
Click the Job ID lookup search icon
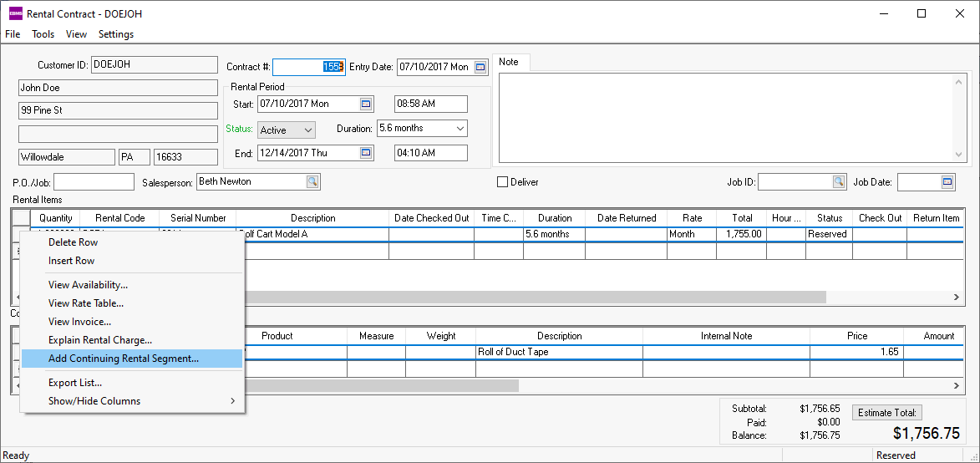(838, 181)
